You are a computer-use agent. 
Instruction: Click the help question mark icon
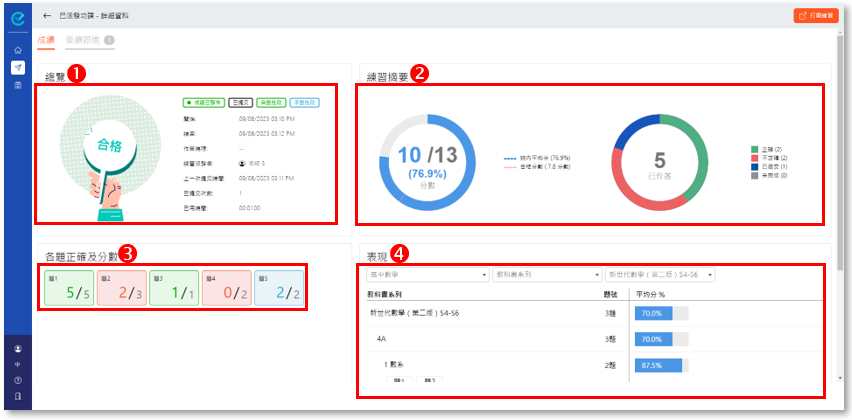(x=18, y=381)
